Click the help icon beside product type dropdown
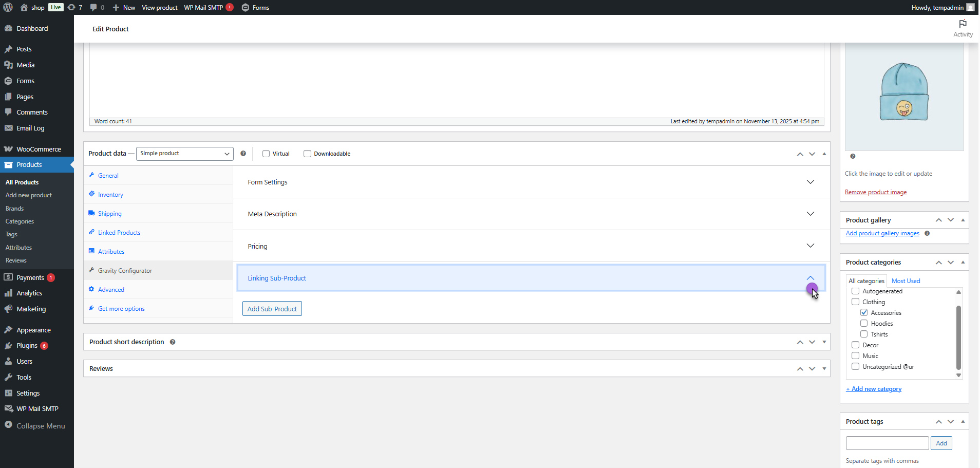Viewport: 980px width, 468px height. click(243, 154)
